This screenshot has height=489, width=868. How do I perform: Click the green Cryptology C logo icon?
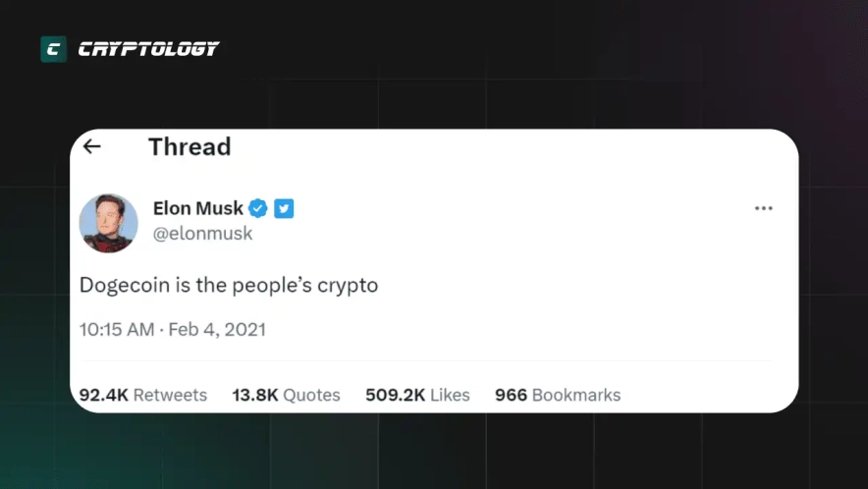(53, 49)
